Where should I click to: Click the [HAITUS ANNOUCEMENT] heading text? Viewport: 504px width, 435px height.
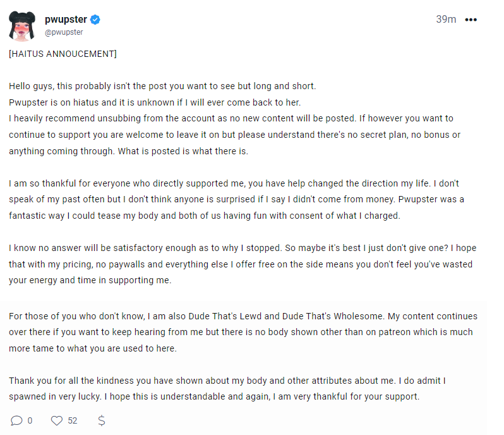(x=63, y=54)
